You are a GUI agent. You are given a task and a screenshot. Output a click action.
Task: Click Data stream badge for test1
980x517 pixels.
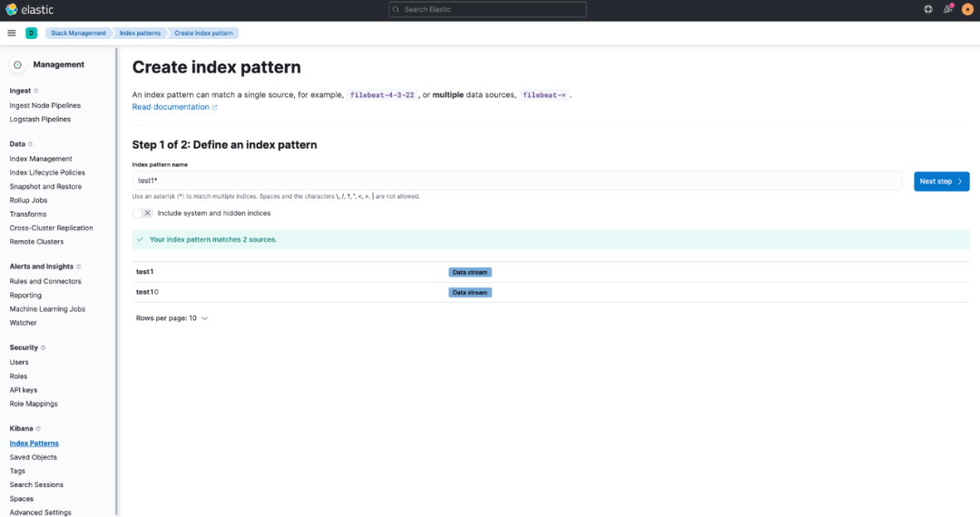click(470, 272)
